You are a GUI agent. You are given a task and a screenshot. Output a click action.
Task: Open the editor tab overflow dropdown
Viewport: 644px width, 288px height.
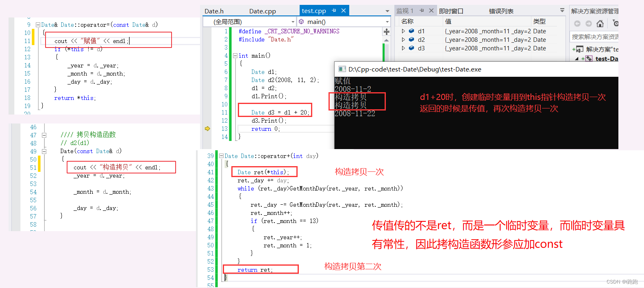coord(387,11)
